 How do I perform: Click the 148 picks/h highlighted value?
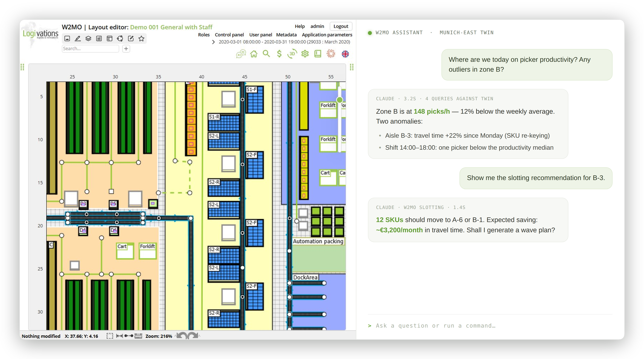coord(432,111)
